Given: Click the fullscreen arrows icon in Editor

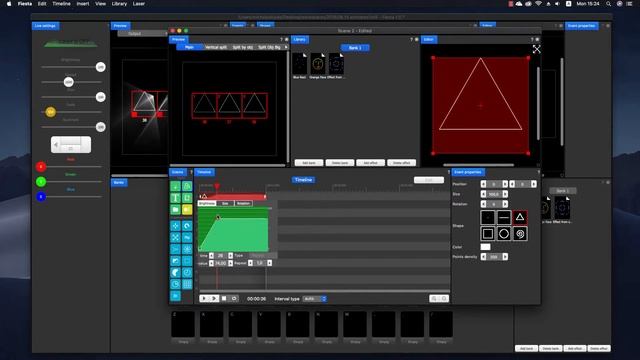Looking at the screenshot, I should (x=536, y=49).
